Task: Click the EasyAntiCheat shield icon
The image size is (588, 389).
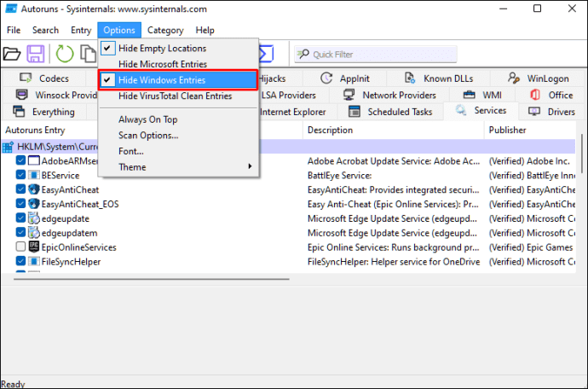Action: (x=34, y=189)
